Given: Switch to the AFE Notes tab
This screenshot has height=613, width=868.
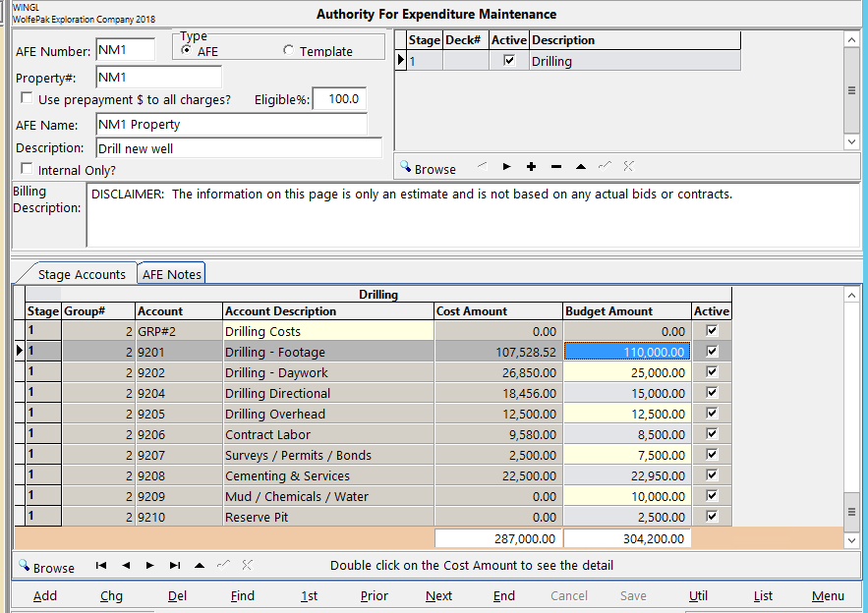Looking at the screenshot, I should click(x=171, y=274).
